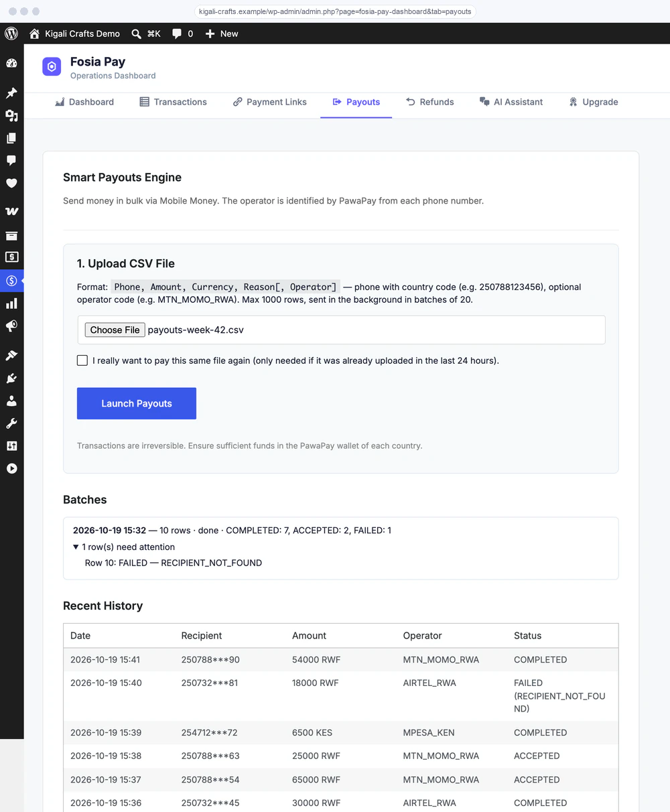
Task: Open Marketing megaphone sidebar icon
Action: [11, 326]
